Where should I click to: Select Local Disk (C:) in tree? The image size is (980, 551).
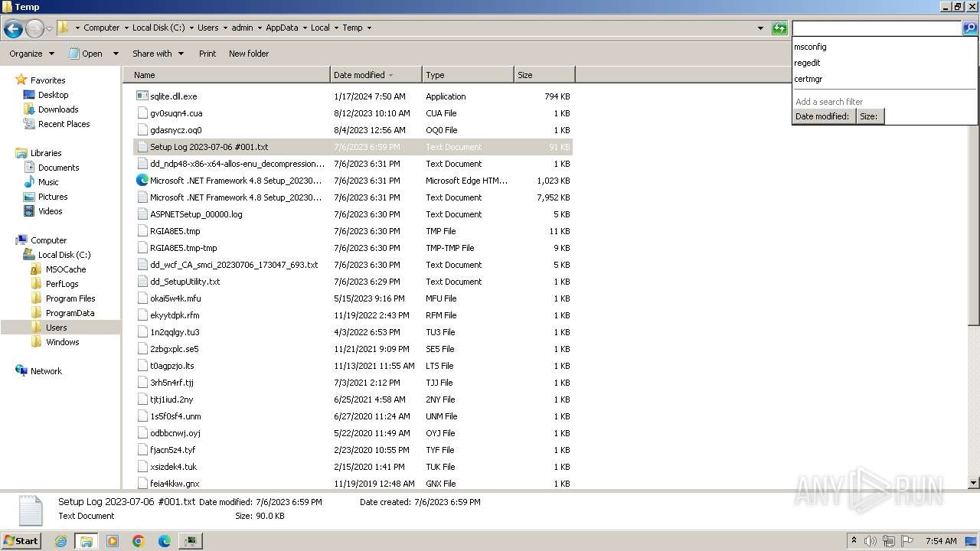tap(64, 255)
